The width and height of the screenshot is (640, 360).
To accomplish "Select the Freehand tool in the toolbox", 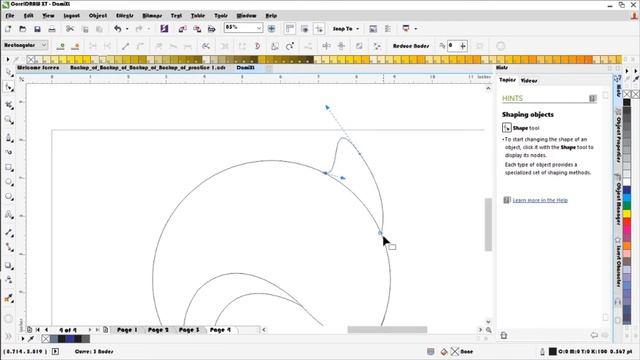I will [x=9, y=138].
